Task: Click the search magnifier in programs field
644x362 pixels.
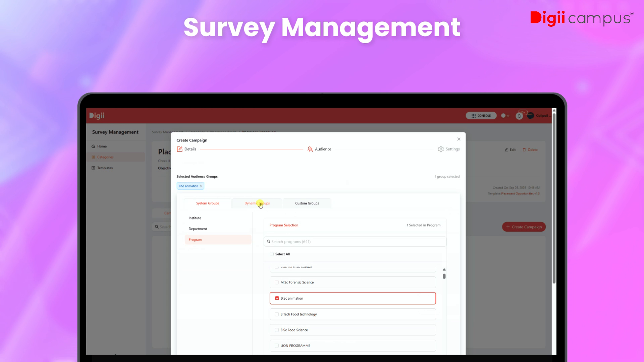Action: [269, 242]
